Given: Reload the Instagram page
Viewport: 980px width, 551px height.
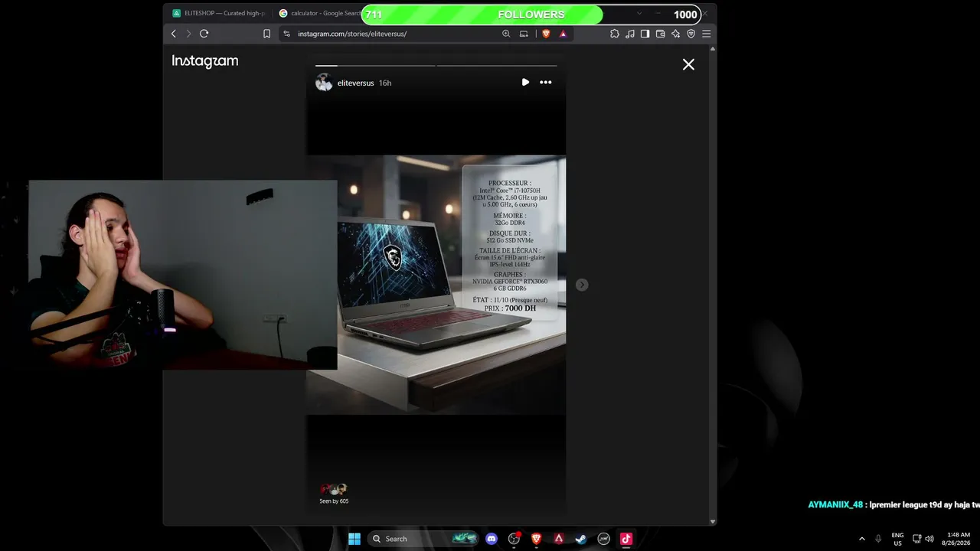Looking at the screenshot, I should click(x=204, y=34).
